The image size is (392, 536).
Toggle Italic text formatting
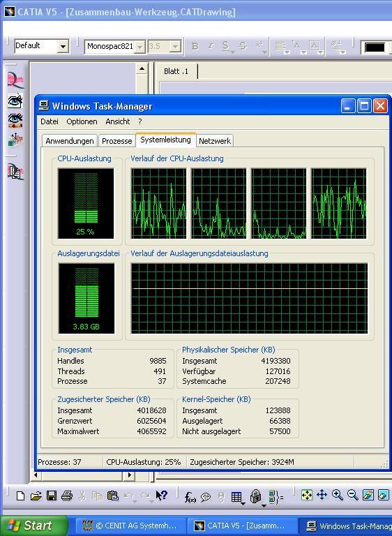click(211, 46)
